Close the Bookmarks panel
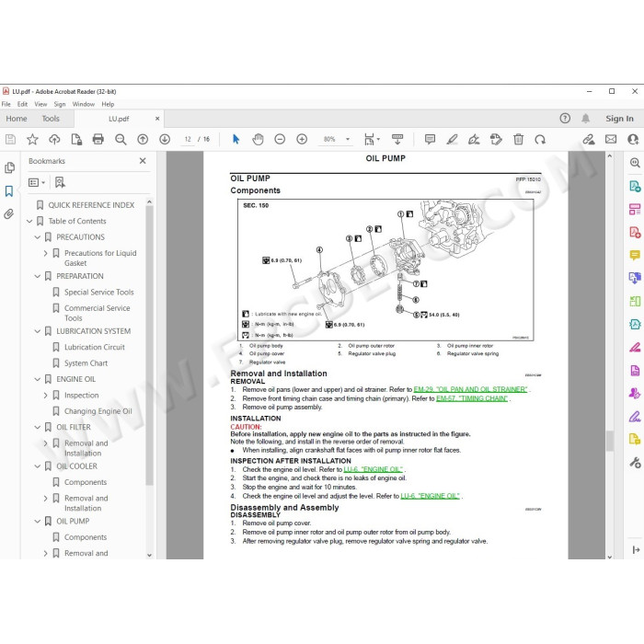This screenshot has height=644, width=644. point(143,161)
